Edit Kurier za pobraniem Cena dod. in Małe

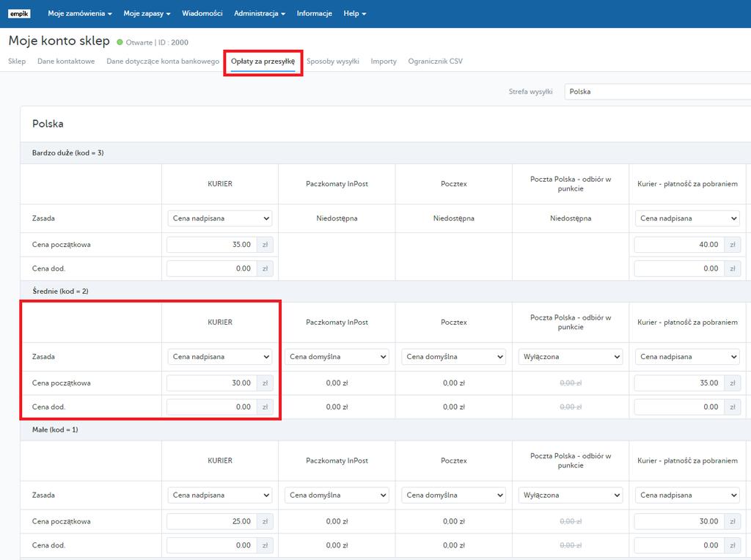point(679,545)
